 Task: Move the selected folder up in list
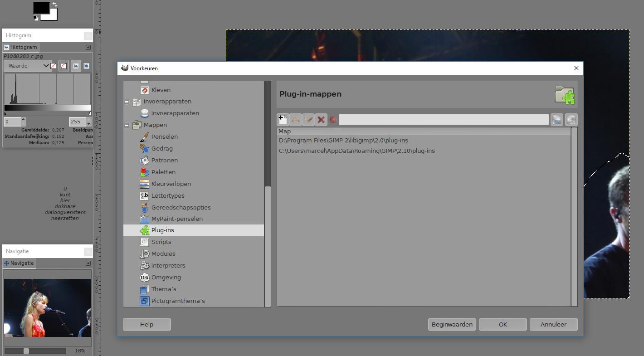pos(295,120)
